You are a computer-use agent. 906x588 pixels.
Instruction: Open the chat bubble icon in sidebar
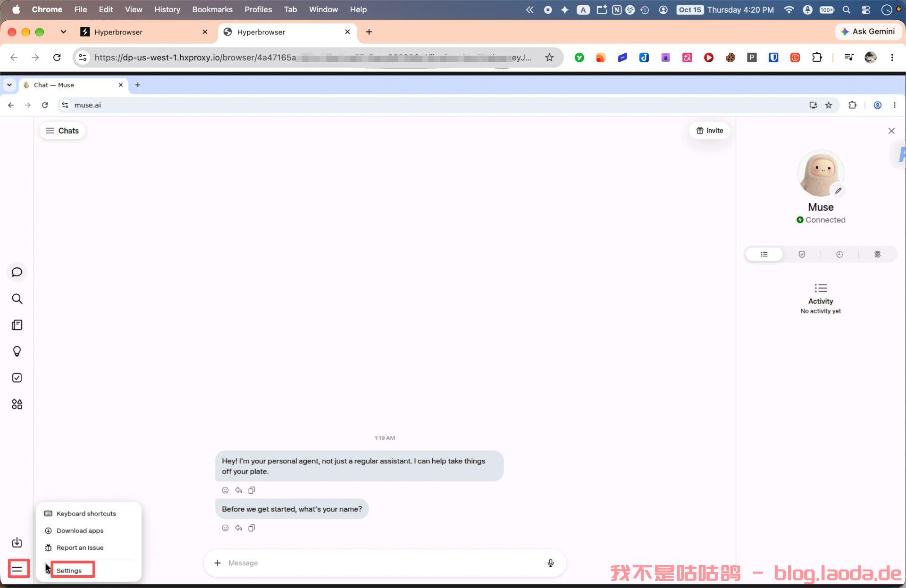17,272
